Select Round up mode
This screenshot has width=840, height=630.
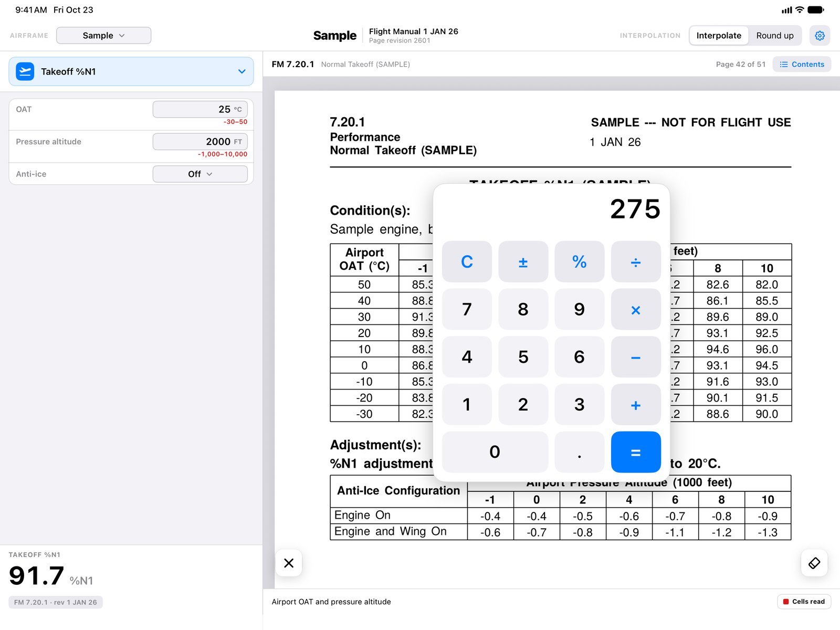click(x=775, y=35)
